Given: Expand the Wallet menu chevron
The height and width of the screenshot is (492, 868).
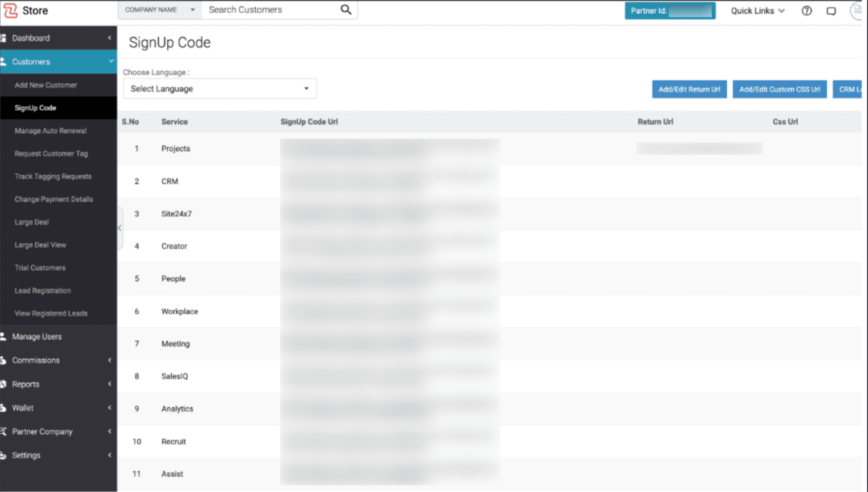Looking at the screenshot, I should pos(109,407).
